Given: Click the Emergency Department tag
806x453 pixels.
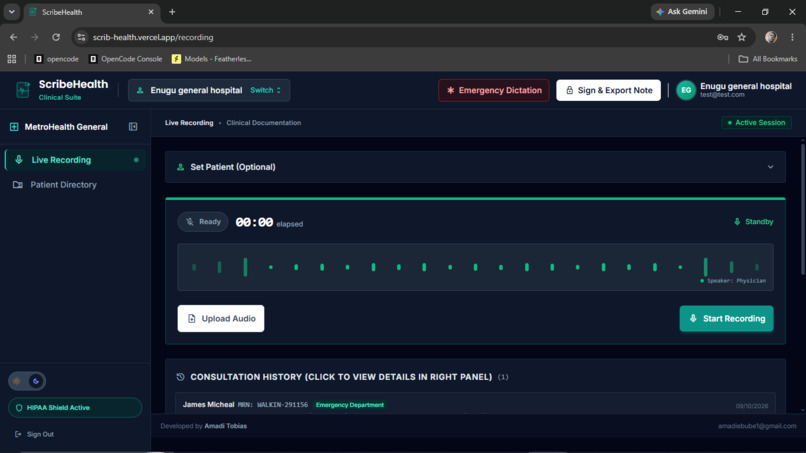Looking at the screenshot, I should [x=350, y=405].
